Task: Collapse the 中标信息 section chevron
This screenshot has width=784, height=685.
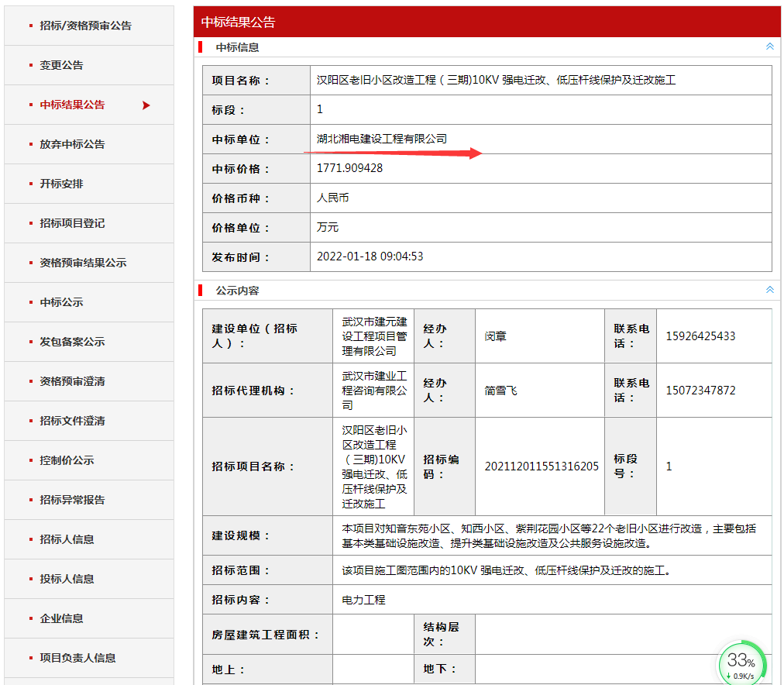Action: tap(769, 46)
